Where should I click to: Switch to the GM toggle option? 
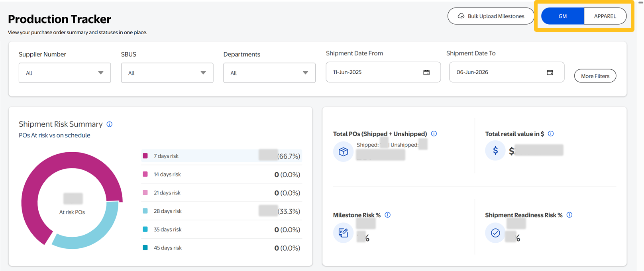[x=562, y=16]
